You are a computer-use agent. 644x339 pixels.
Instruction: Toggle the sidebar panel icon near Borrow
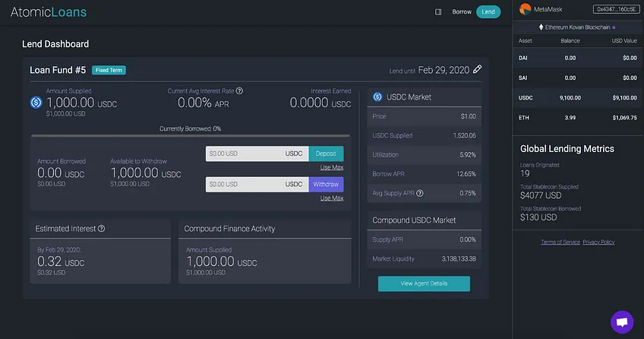(x=438, y=12)
